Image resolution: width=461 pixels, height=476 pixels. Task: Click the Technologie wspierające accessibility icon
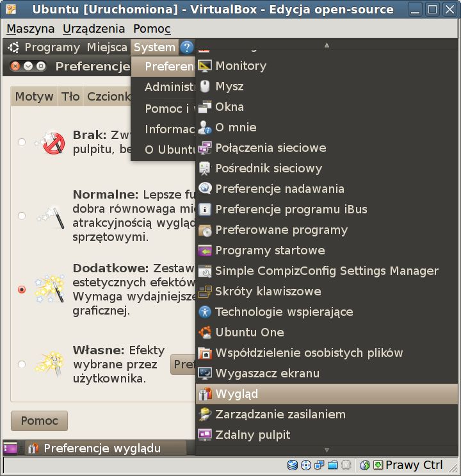coord(205,312)
